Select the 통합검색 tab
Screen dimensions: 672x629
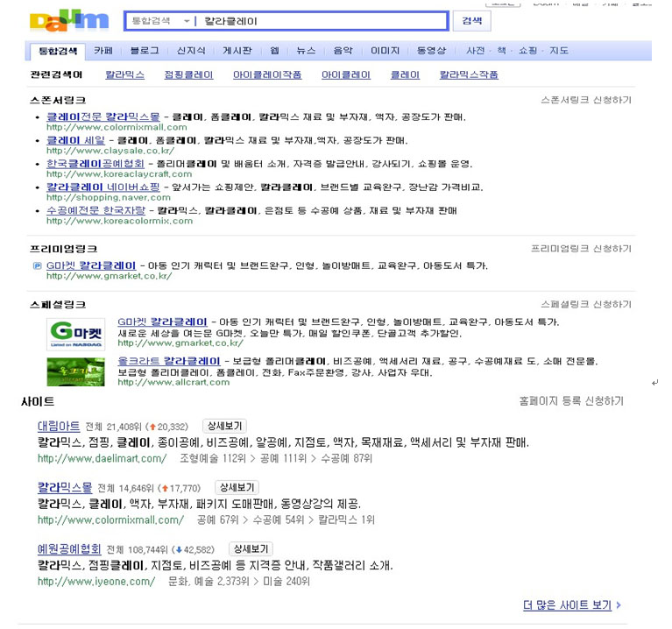58,51
